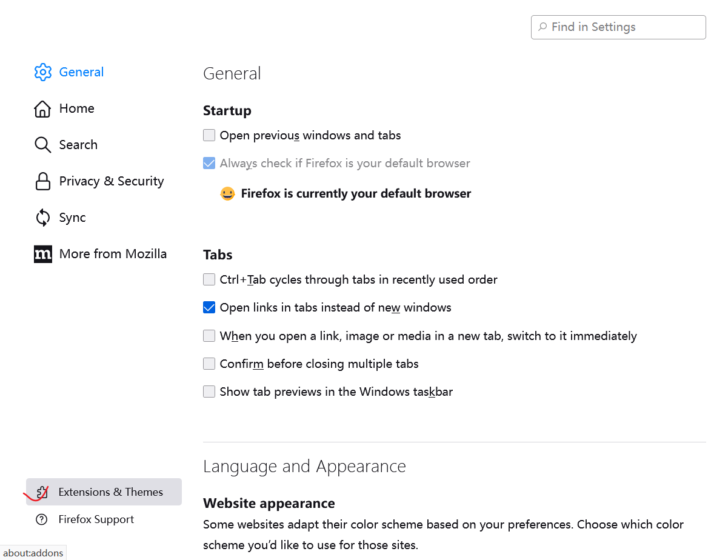Open the Mozilla 'm' logo icon
Screen dimensions: 728x560
pos(43,254)
